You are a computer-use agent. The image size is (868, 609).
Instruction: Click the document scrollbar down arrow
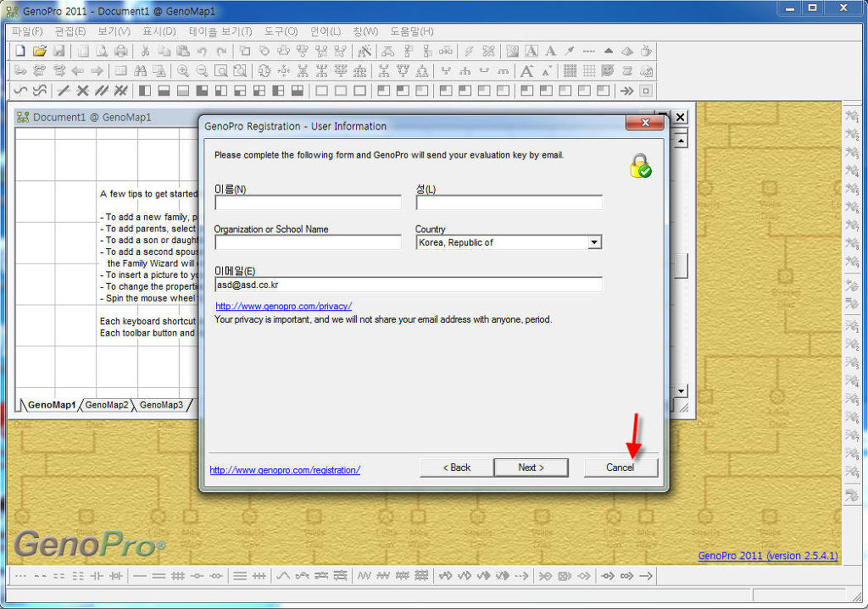(681, 391)
